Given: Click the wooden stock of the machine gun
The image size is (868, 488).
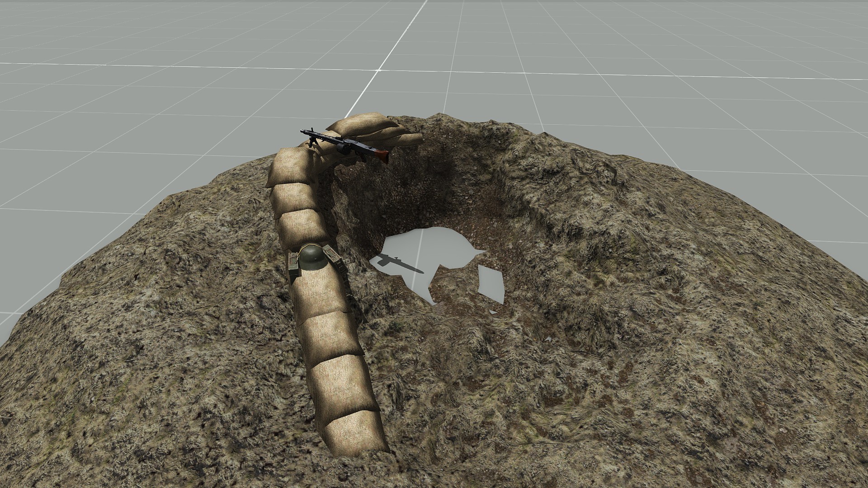Looking at the screenshot, I should [382, 156].
